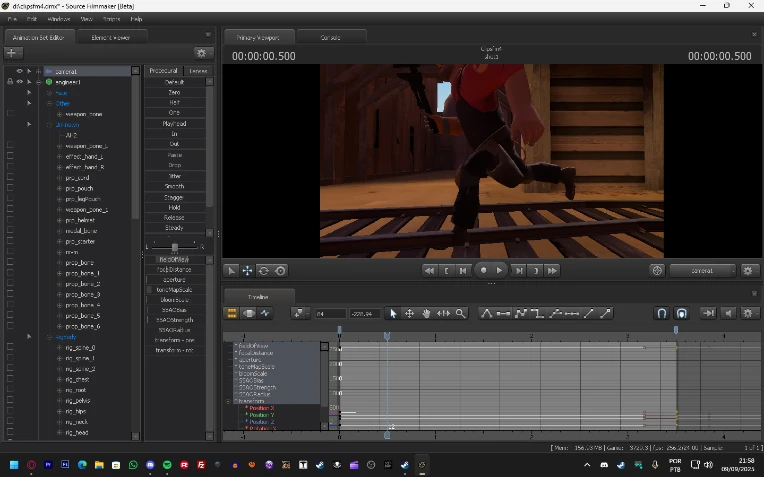Switch to the Clip Editor mode icon
This screenshot has width=764, height=477.
point(232,313)
